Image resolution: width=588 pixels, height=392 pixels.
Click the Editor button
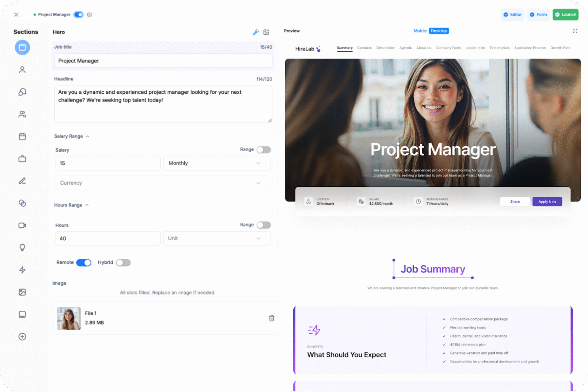(513, 15)
